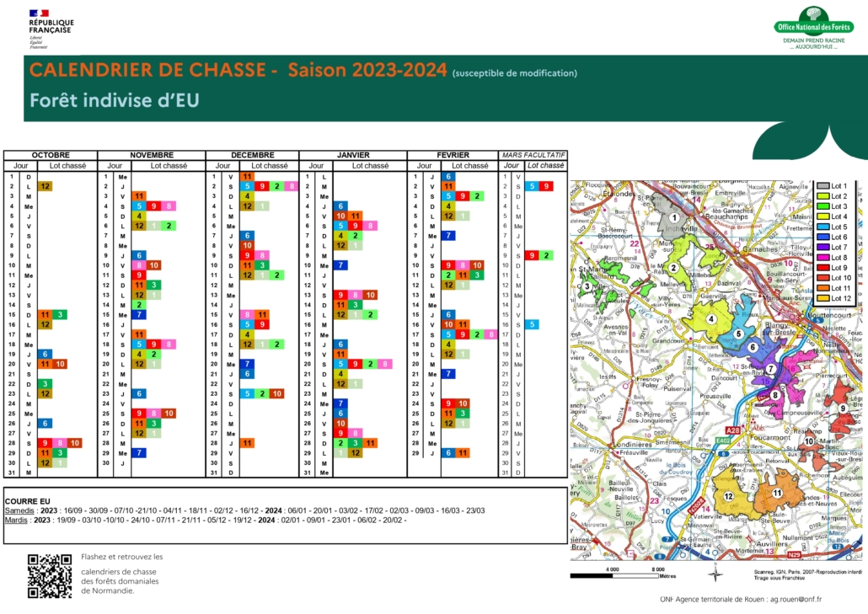Click the NOVEMBRE month header

152,155
